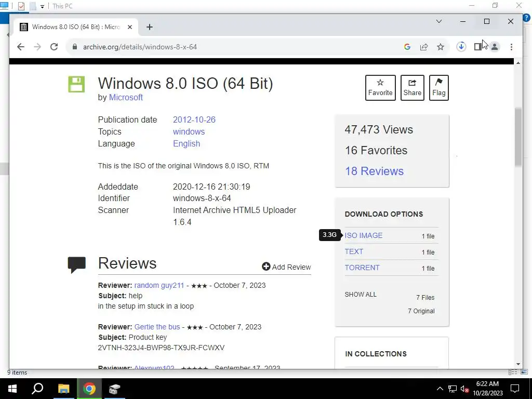
Task: Show hidden tray icons chevron
Action: click(440, 389)
